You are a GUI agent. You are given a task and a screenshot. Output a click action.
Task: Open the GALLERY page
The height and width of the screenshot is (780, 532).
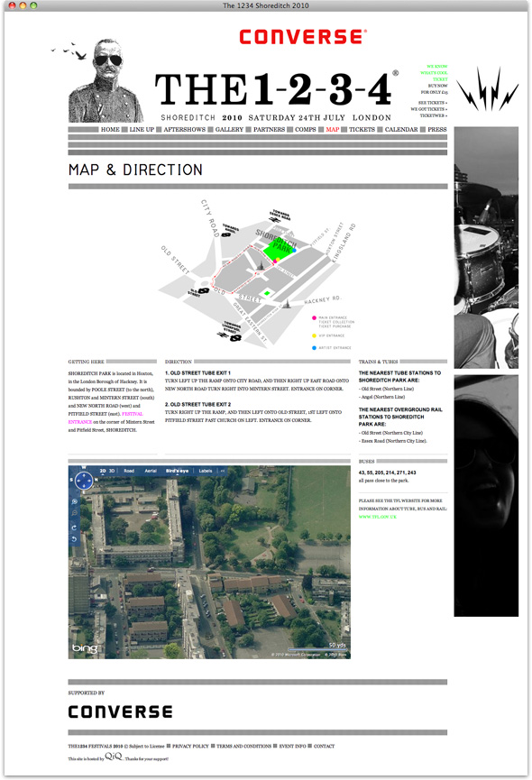coord(229,129)
